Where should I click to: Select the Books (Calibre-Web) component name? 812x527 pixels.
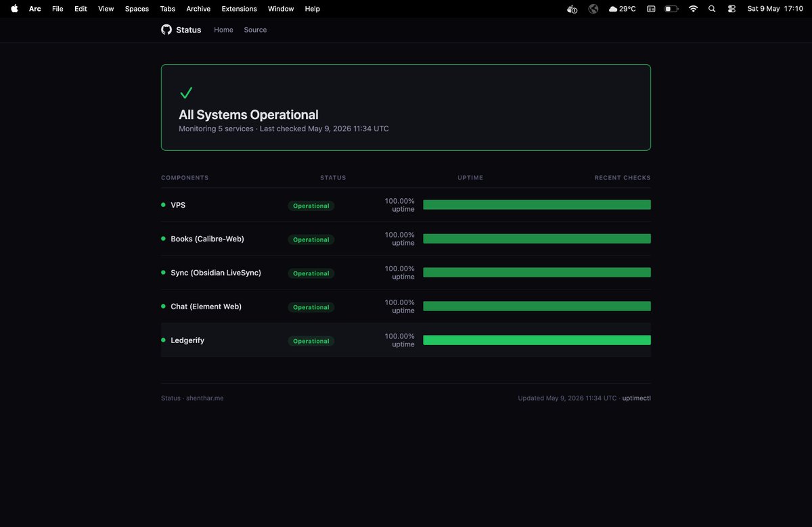coord(207,239)
